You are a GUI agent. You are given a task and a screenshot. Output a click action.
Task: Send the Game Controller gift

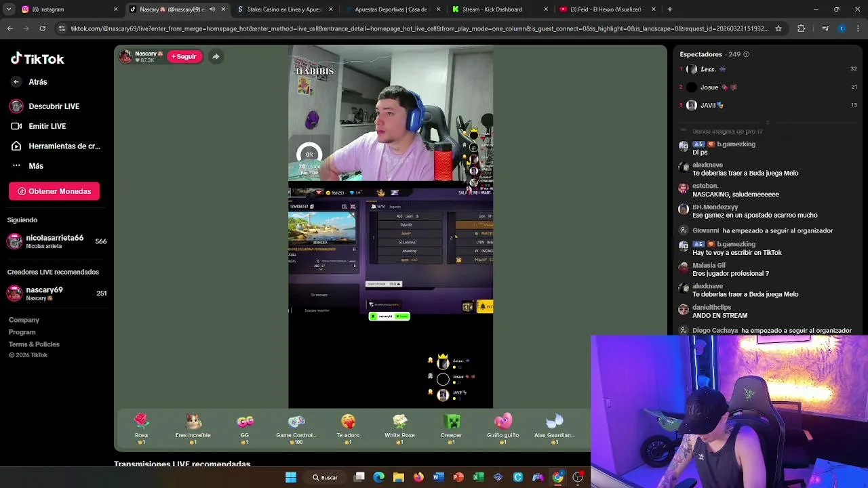pos(296,429)
